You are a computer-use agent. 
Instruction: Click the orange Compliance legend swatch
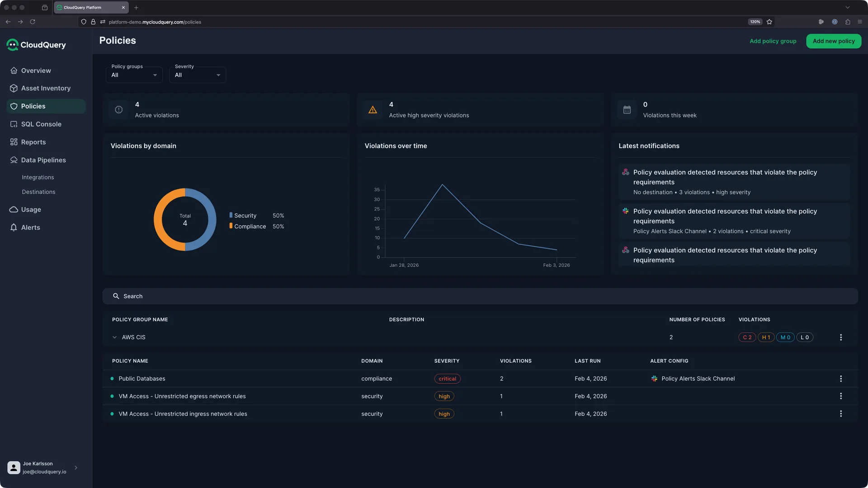pos(231,226)
